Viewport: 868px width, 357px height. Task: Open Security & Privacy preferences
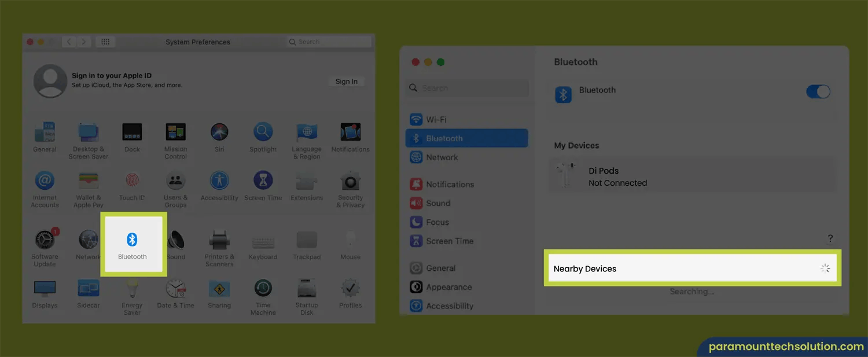[350, 189]
